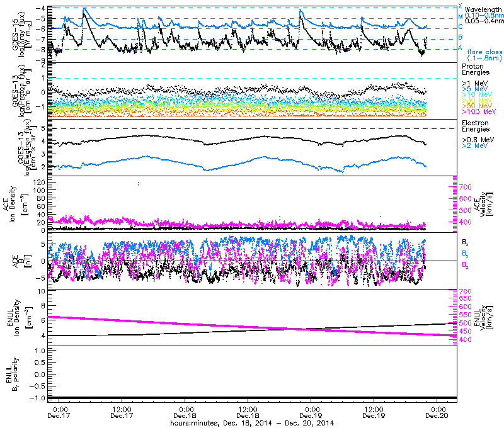Select the '>0.8 MeV' electron legend entry
The image size is (504, 428).
pos(478,140)
